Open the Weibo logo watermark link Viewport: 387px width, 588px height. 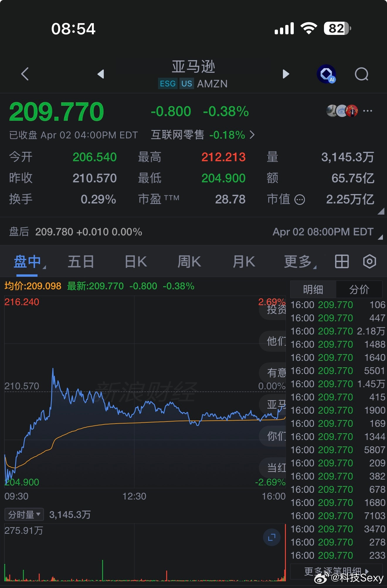(x=321, y=577)
